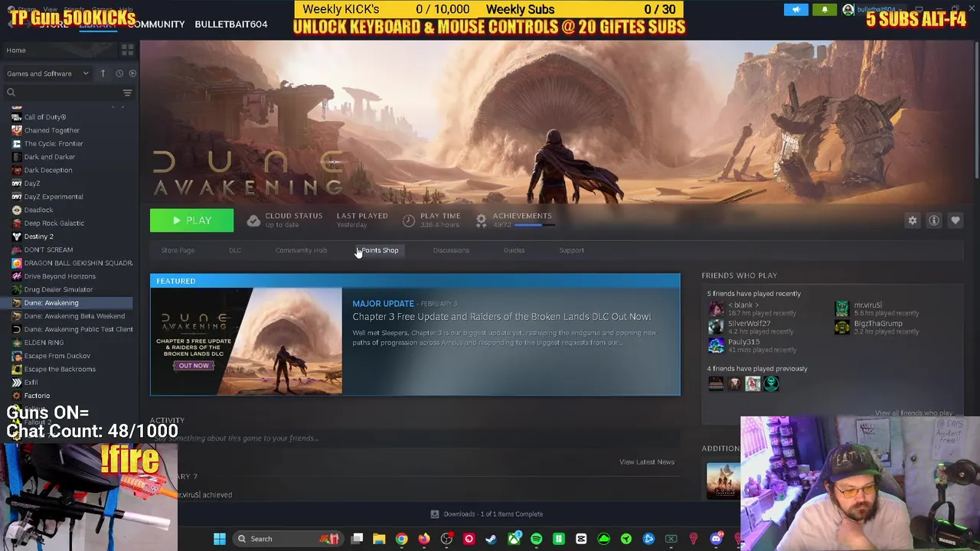Open the Points Shop tab
The width and height of the screenshot is (980, 551).
tap(379, 250)
